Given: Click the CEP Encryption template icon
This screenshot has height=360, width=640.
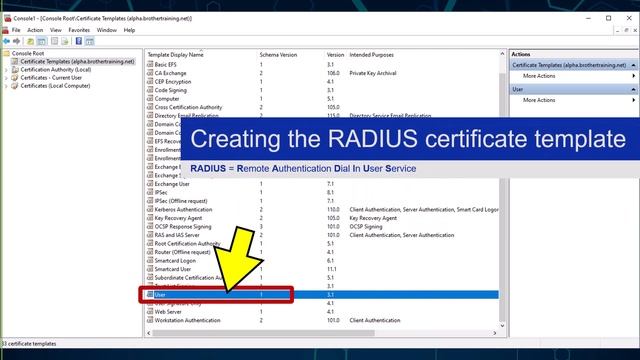Looking at the screenshot, I should point(150,82).
